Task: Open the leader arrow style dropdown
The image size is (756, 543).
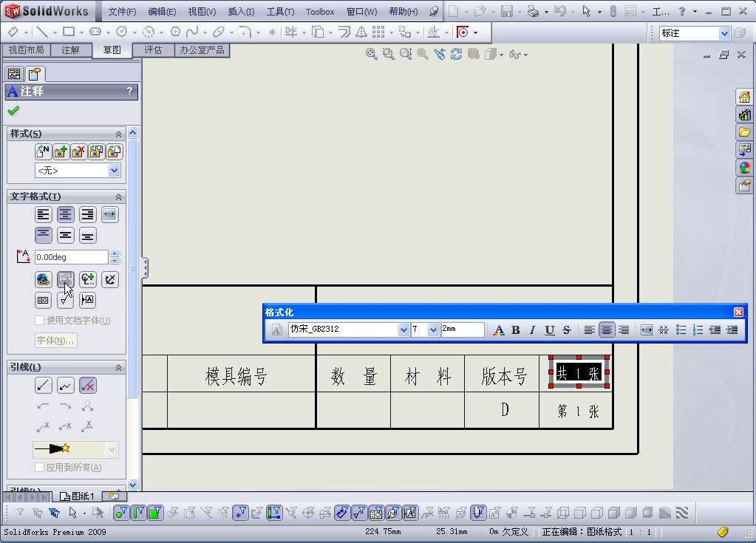Action: point(112,450)
